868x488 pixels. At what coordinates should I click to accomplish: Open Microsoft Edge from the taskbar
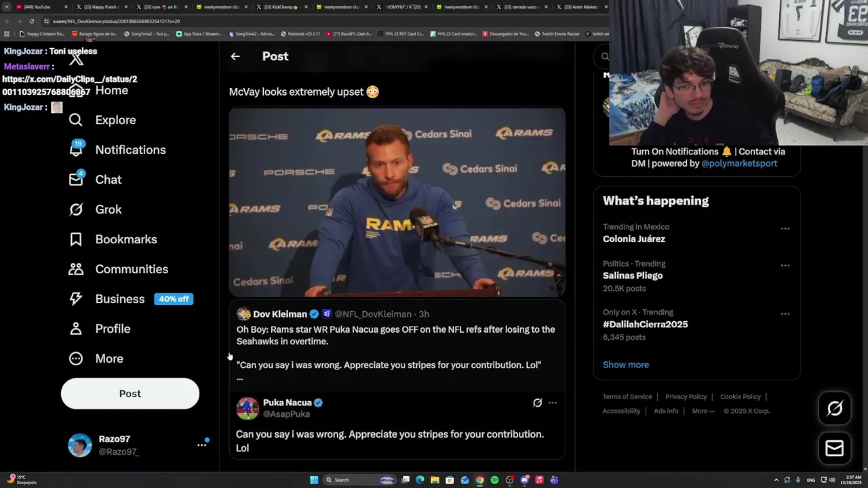tap(420, 480)
